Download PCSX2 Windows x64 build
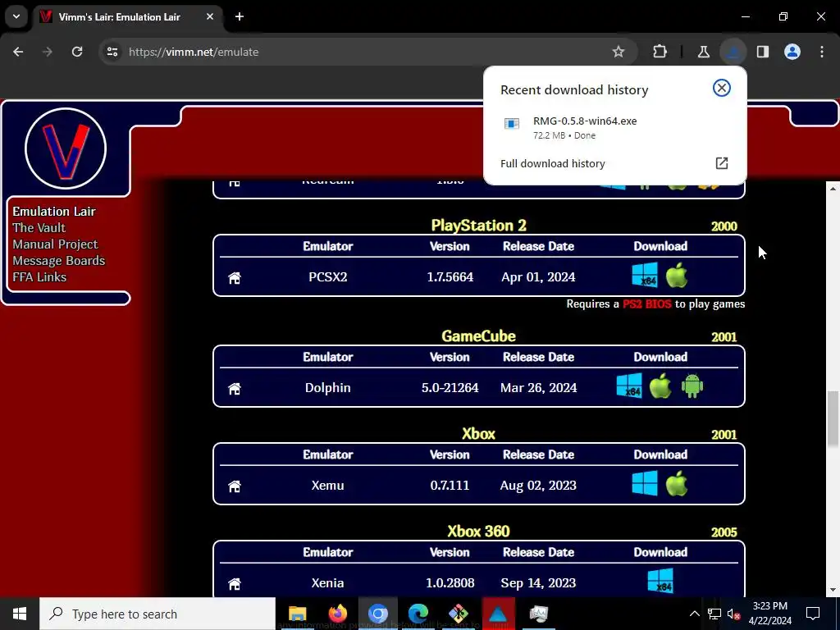 (645, 276)
